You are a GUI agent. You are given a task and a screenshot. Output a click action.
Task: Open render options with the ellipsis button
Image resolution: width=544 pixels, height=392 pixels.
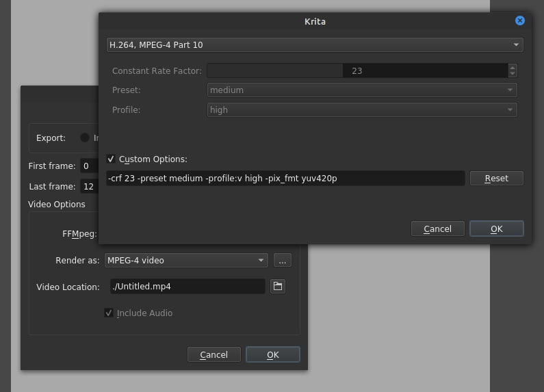(283, 260)
